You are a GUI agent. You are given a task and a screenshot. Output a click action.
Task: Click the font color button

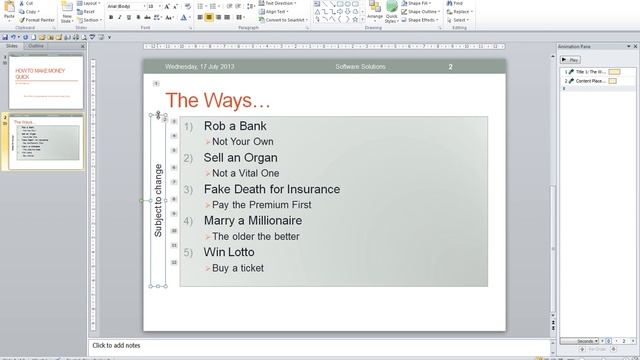(x=184, y=17)
